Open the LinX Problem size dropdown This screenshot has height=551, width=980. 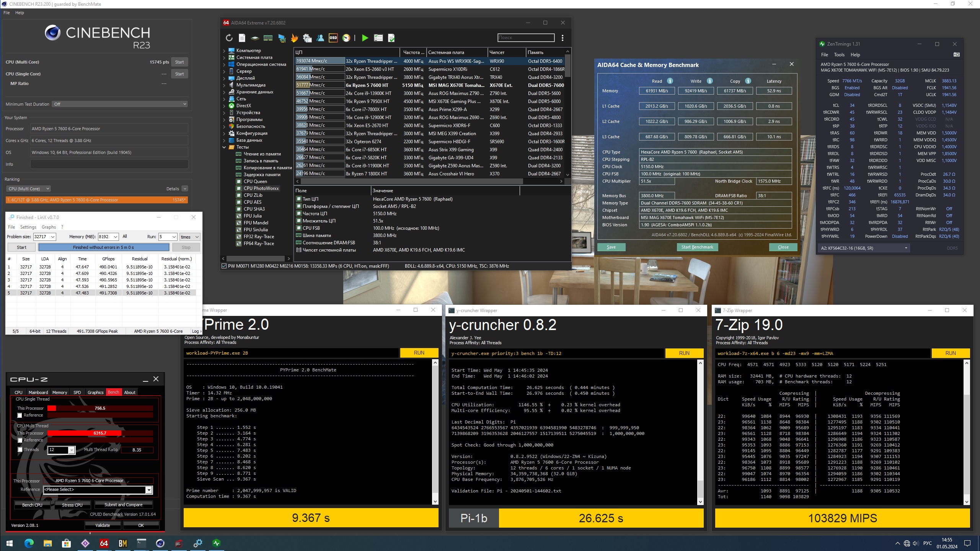[53, 237]
